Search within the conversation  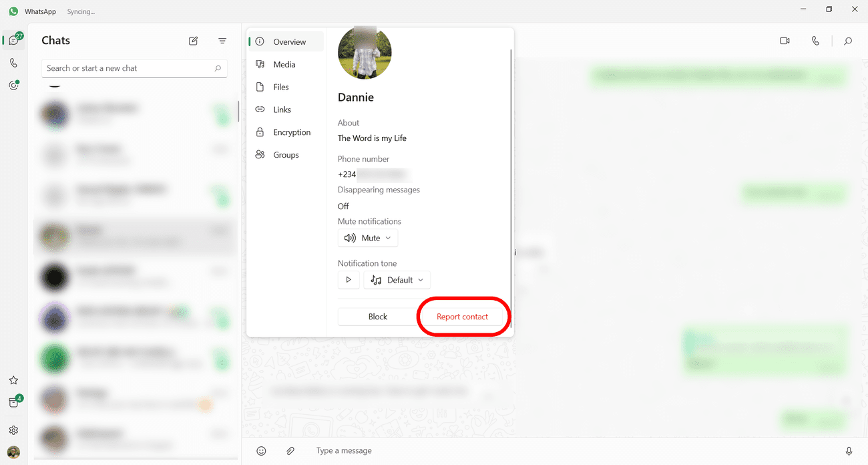[848, 41]
